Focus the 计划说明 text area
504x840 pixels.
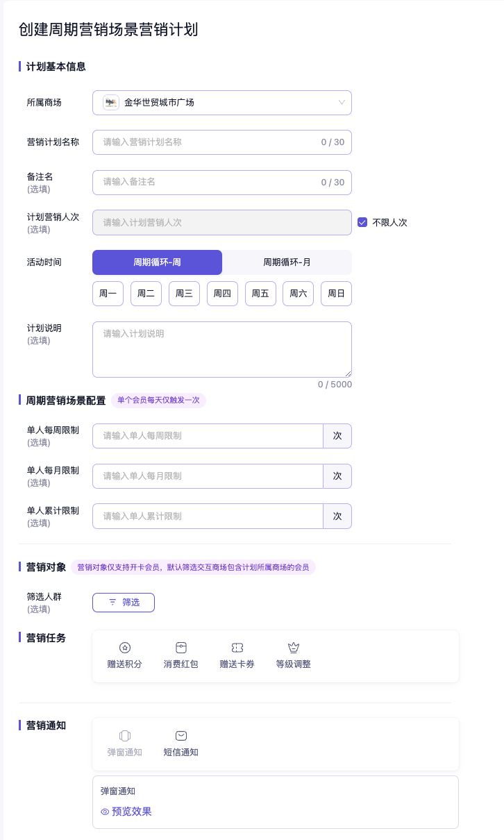(221, 349)
